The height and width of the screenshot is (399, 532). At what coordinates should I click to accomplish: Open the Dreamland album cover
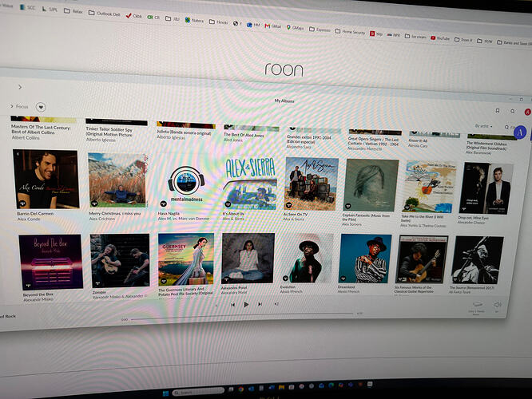tap(365, 259)
